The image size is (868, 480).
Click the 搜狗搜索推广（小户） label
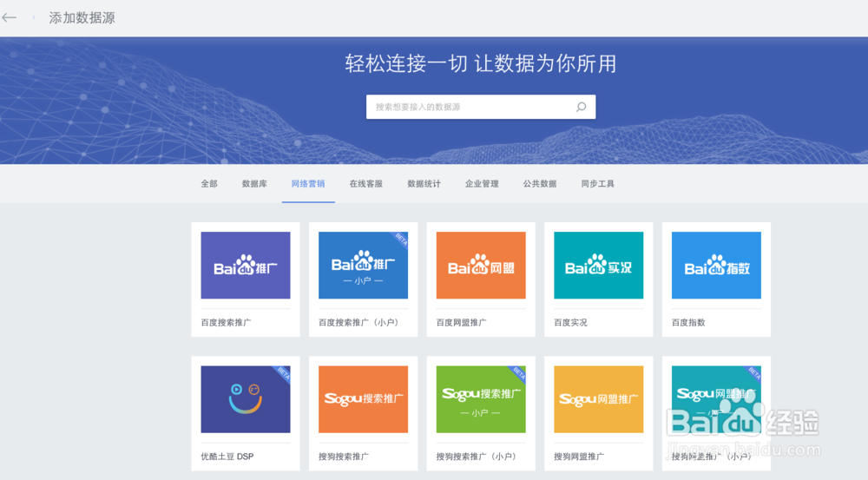477,457
